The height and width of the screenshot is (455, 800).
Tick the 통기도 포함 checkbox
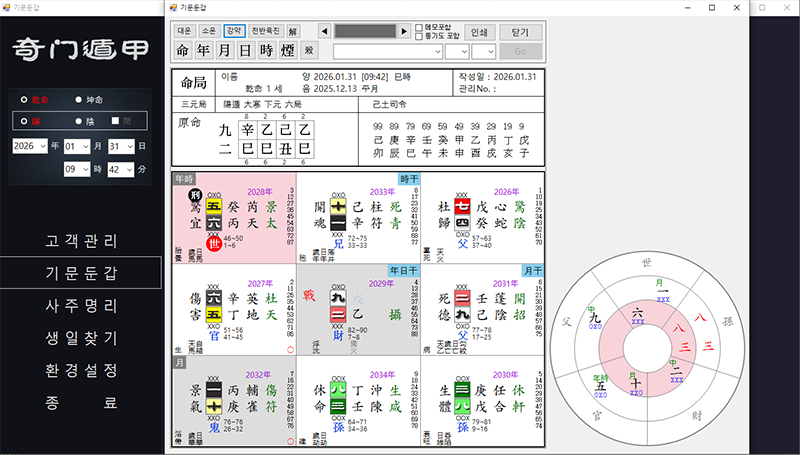419,36
